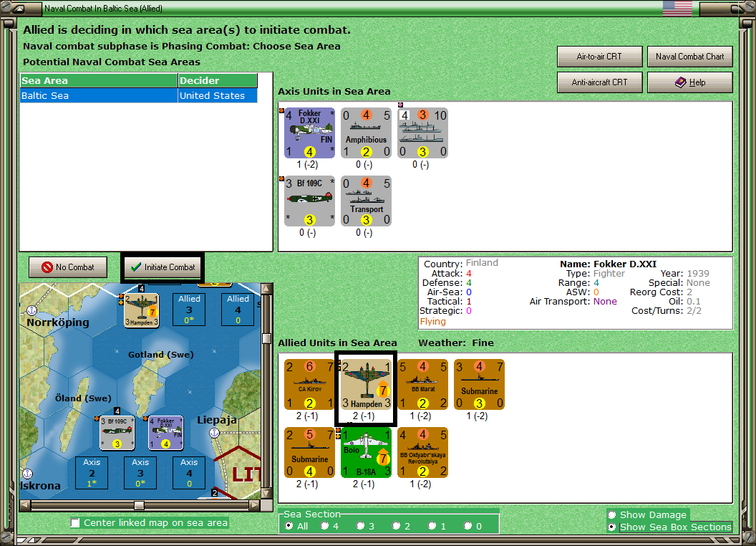Click the Axis sea box section 2
The height and width of the screenshot is (546, 756).
click(92, 473)
